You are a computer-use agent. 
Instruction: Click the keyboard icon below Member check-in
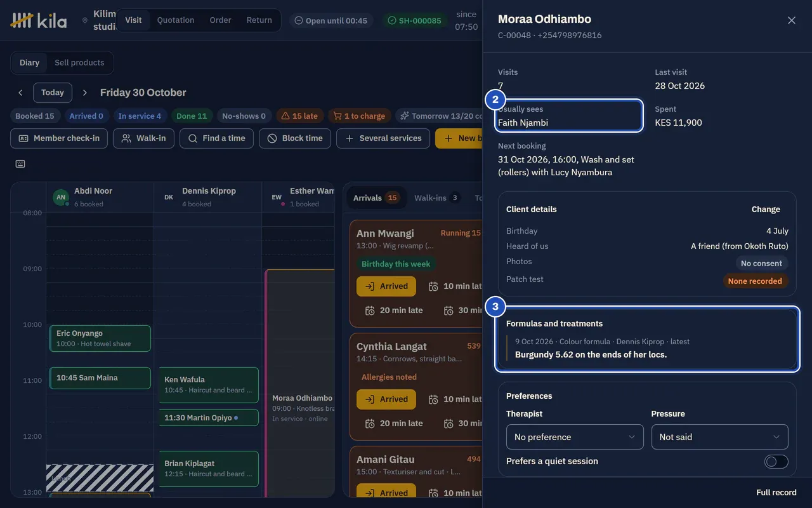coord(20,164)
